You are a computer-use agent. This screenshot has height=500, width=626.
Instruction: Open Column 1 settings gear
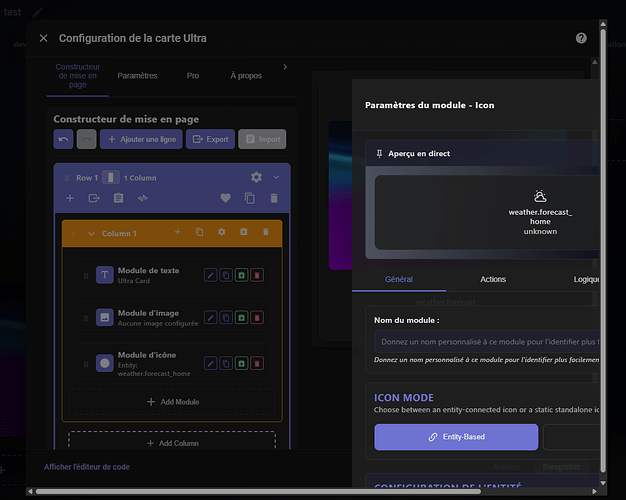coord(222,232)
